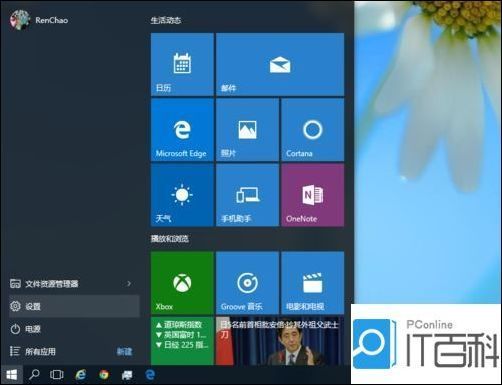The height and width of the screenshot is (385, 502).
Task: Click the Windows Start button
Action: click(12, 375)
